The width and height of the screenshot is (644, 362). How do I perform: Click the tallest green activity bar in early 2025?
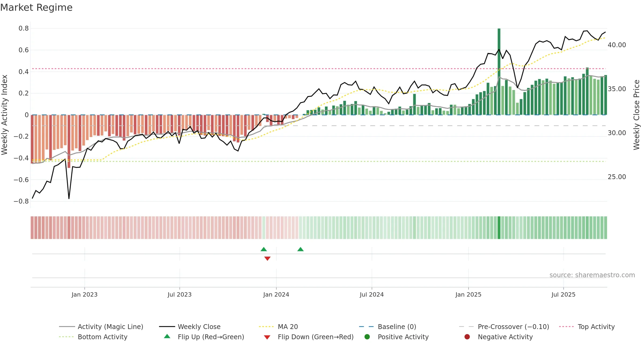pos(499,72)
